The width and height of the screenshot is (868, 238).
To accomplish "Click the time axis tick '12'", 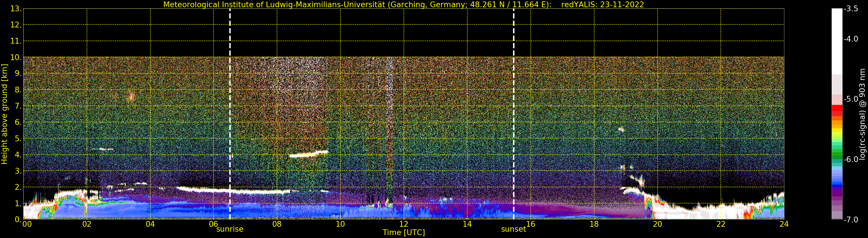I will [404, 224].
